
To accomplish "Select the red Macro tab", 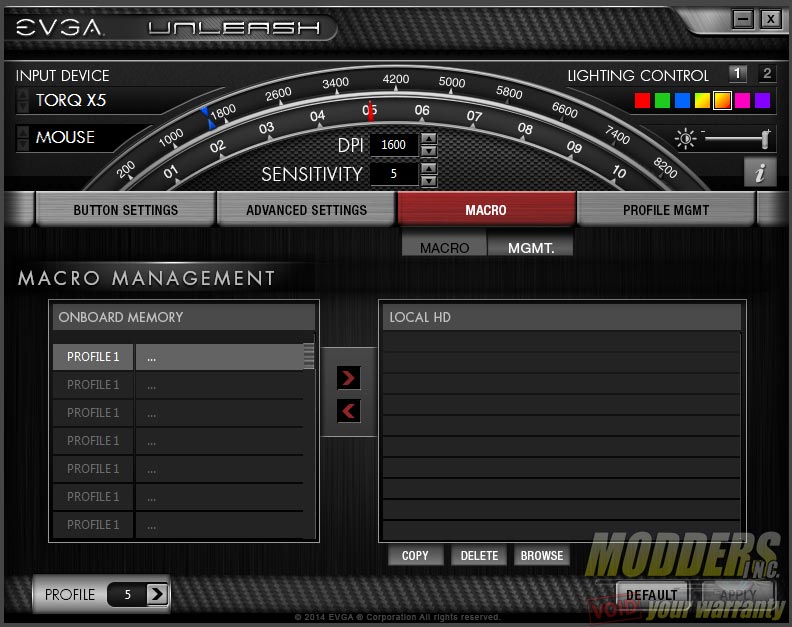I will coord(486,210).
